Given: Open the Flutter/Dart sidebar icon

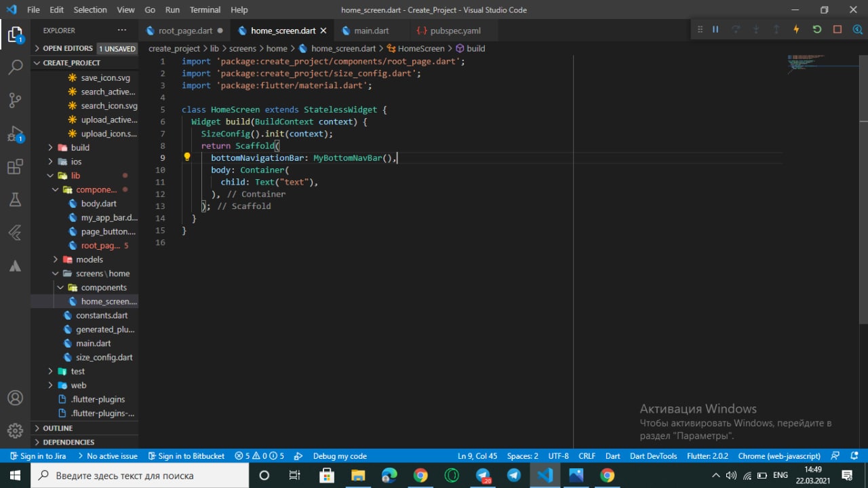Looking at the screenshot, I should click(x=15, y=233).
